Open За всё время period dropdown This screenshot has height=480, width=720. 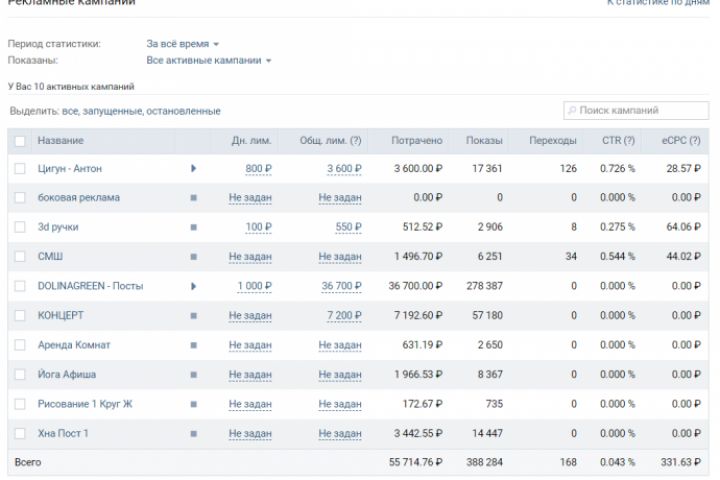pos(182,44)
